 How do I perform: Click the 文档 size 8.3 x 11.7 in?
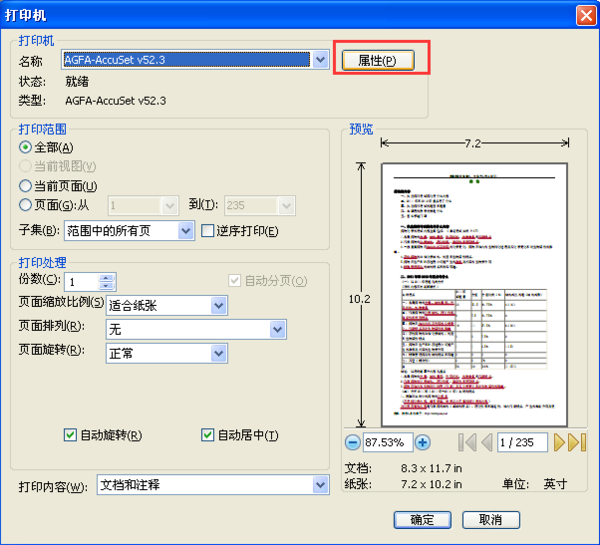(x=431, y=468)
